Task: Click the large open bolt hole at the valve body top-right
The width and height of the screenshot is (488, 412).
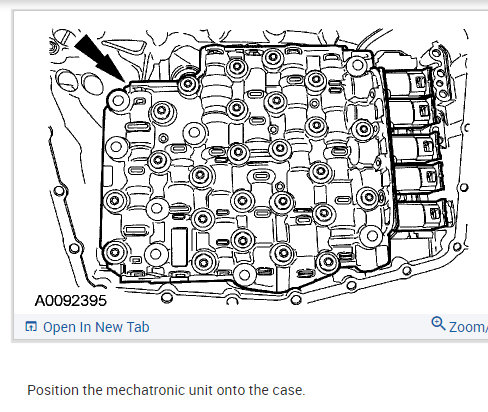Action: (357, 65)
